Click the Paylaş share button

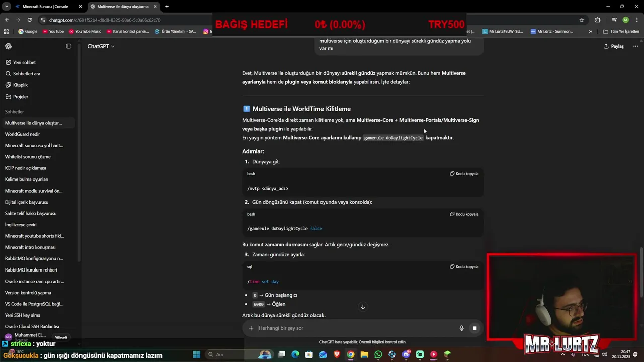pyautogui.click(x=614, y=46)
